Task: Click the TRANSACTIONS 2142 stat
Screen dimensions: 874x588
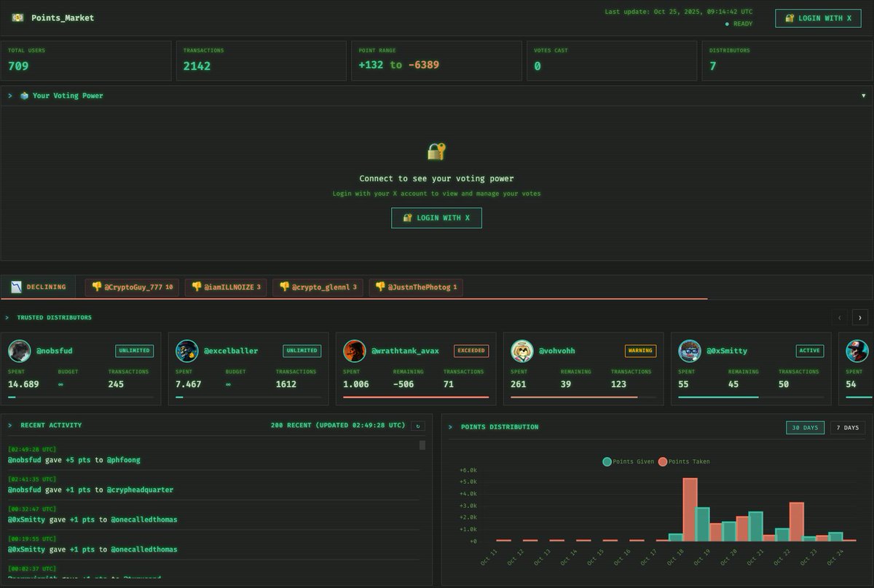Action: (261, 60)
